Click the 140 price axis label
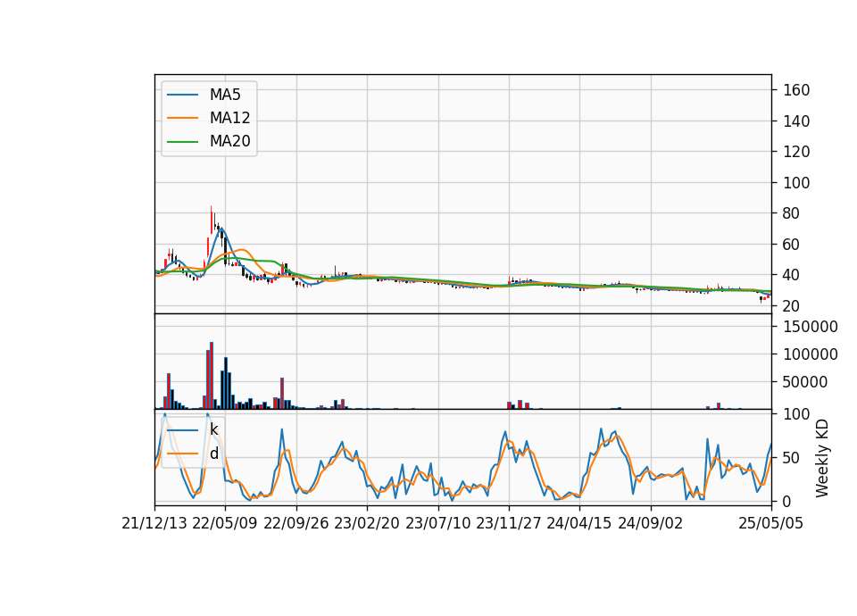857x616 pixels. pos(796,121)
